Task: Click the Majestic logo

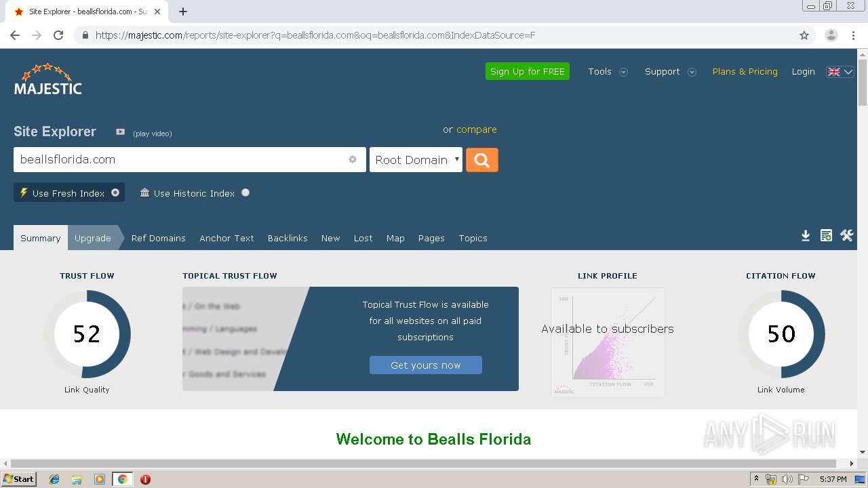Action: point(47,79)
